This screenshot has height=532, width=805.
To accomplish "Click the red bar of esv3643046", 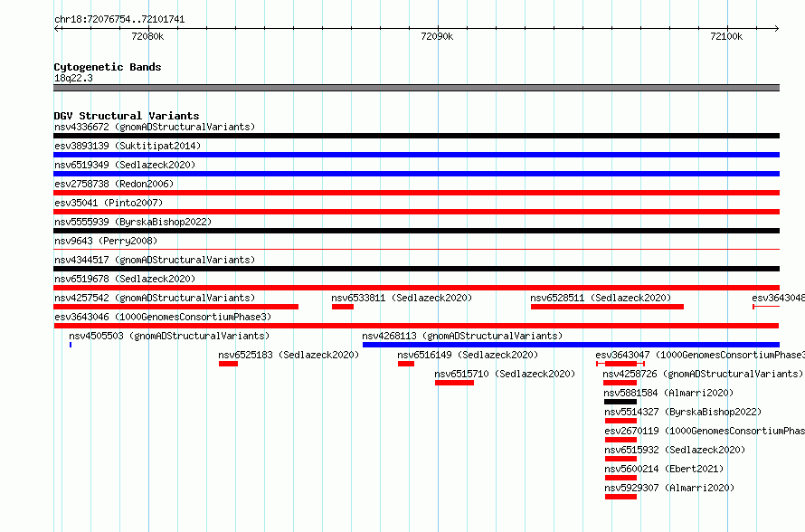I will tap(416, 326).
